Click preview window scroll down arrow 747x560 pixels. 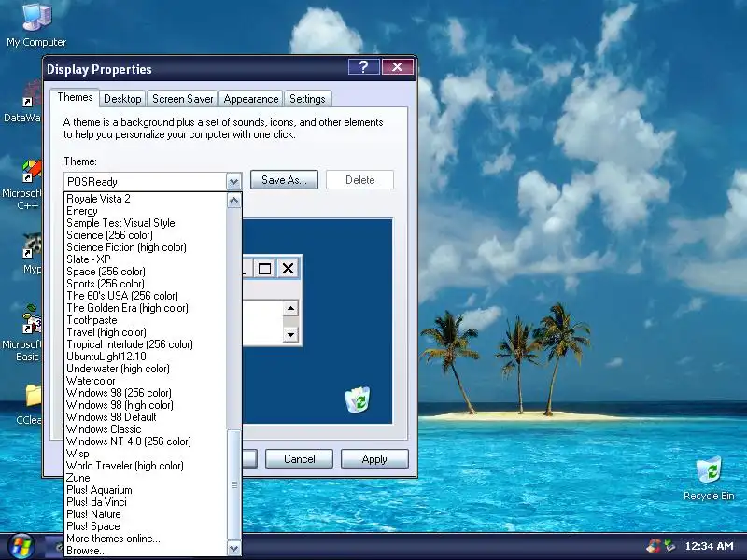(x=290, y=335)
